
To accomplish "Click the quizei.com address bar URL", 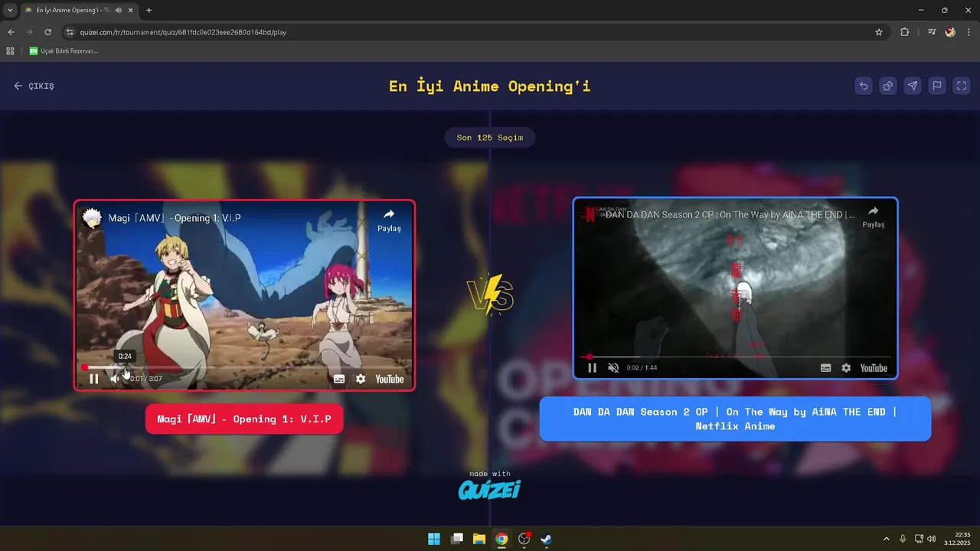I will pyautogui.click(x=183, y=32).
